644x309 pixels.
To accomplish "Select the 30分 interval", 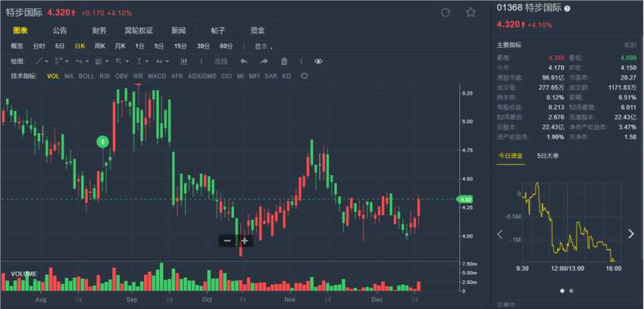I will 203,46.
